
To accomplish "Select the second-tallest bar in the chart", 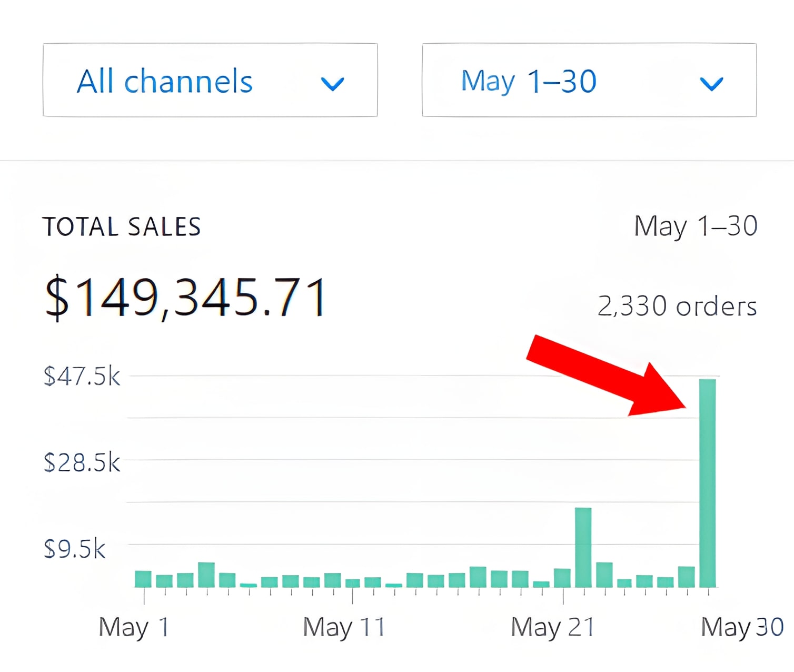I will pos(583,547).
